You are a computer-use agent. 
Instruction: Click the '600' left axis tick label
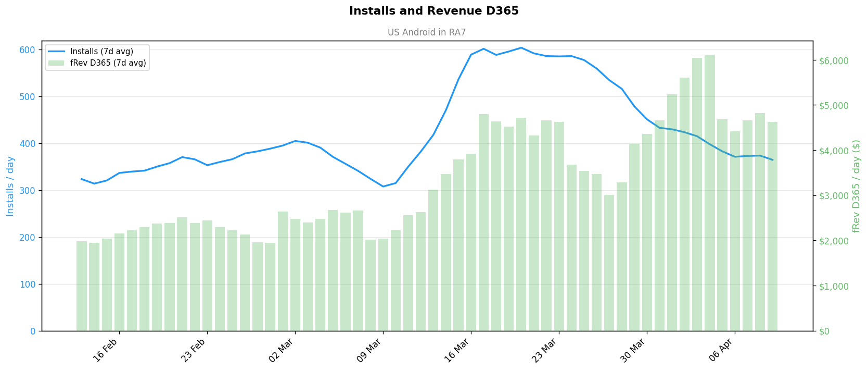tap(28, 50)
